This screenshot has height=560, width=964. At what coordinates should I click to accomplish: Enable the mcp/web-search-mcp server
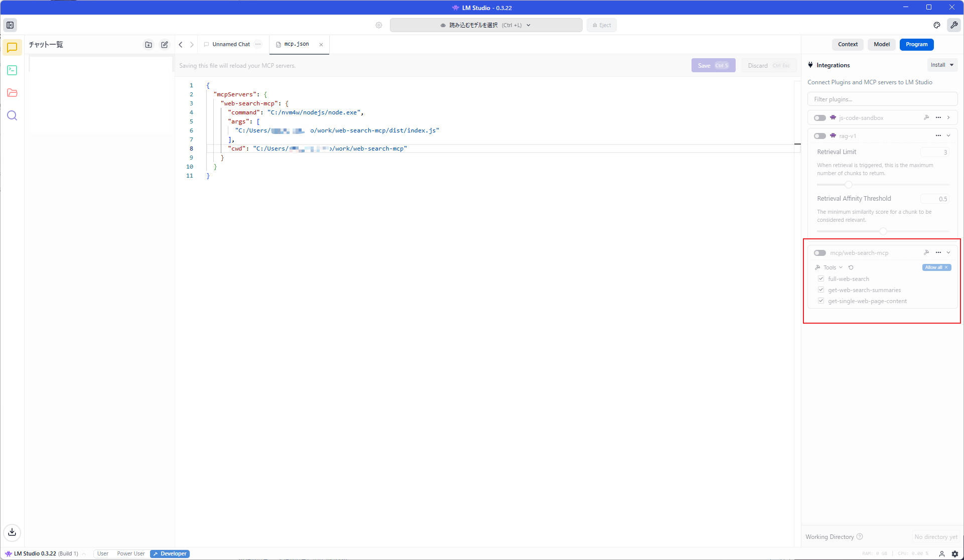coord(820,253)
